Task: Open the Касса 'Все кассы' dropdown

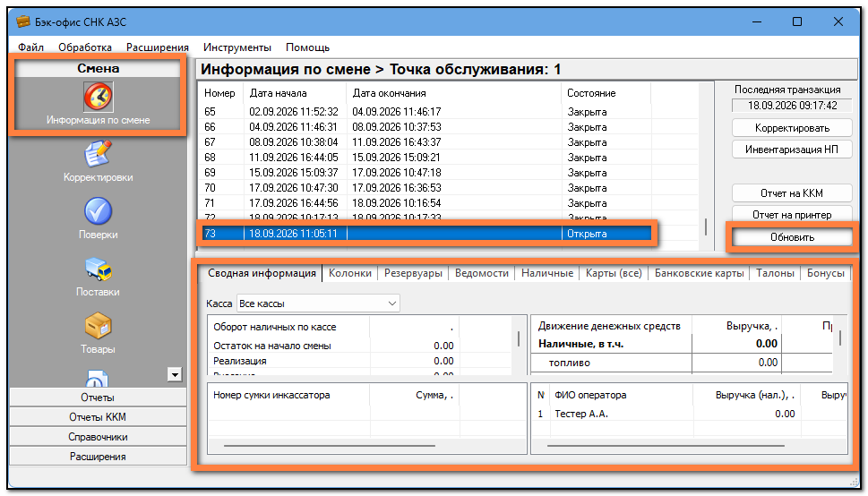Action: point(318,304)
